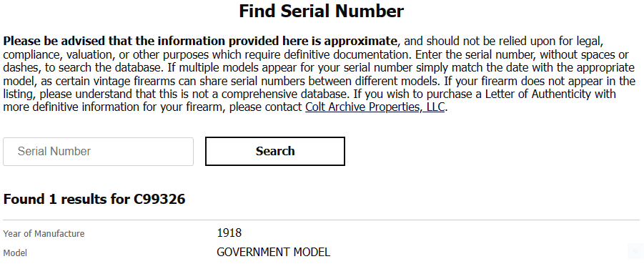Viewport: 644px width, 274px height.
Task: Click the 'Found 1 results' heading
Action: pyautogui.click(x=94, y=199)
